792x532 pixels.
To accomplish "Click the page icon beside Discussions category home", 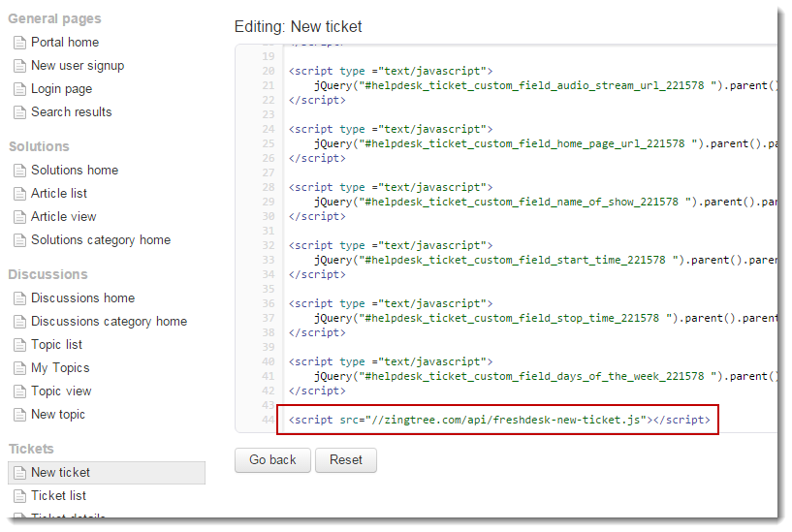I will click(x=19, y=322).
